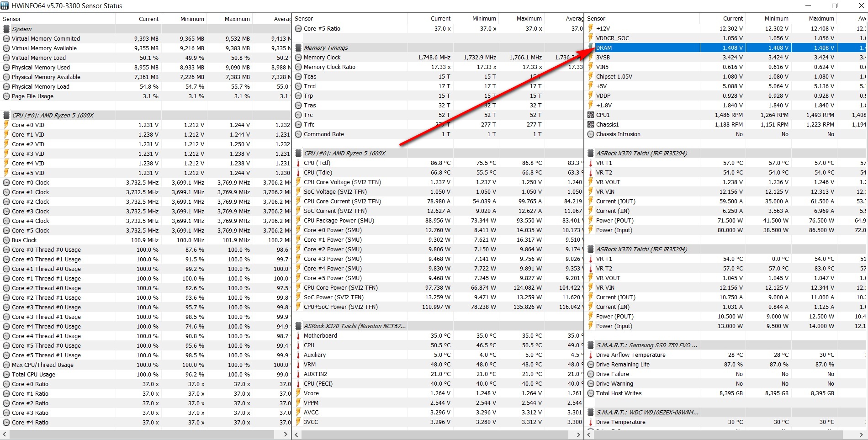Select the CPU (PECI) temperature row

pos(439,384)
